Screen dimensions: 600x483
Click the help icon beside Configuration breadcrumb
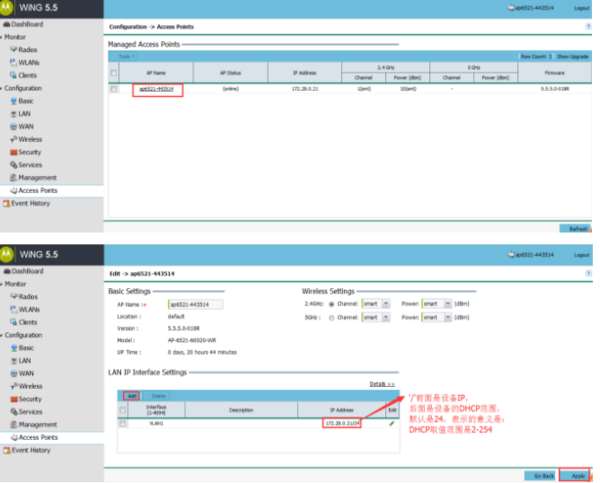pyautogui.click(x=588, y=26)
